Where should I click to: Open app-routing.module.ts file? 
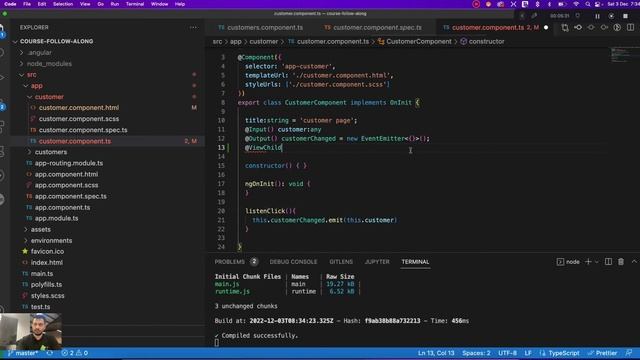coord(69,163)
